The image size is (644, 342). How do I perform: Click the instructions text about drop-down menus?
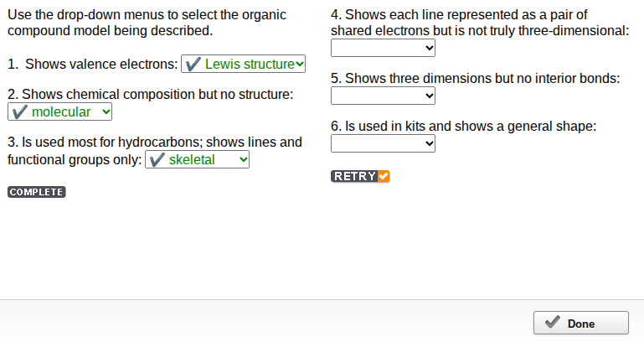147,23
